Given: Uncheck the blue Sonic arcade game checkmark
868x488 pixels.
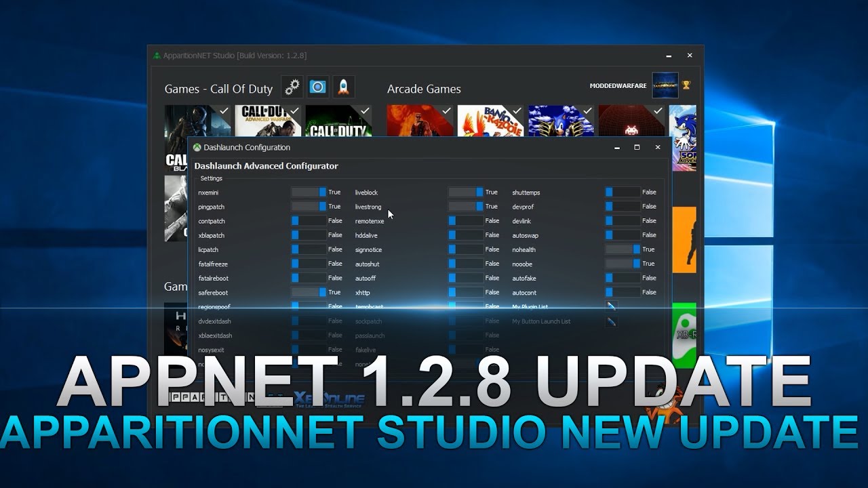Looking at the screenshot, I should (x=587, y=110).
